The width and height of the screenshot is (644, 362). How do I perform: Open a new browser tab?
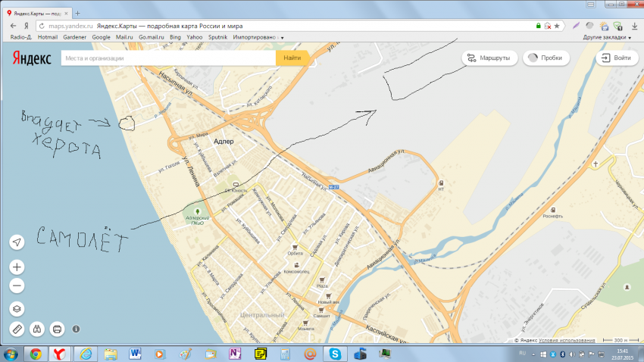[77, 13]
